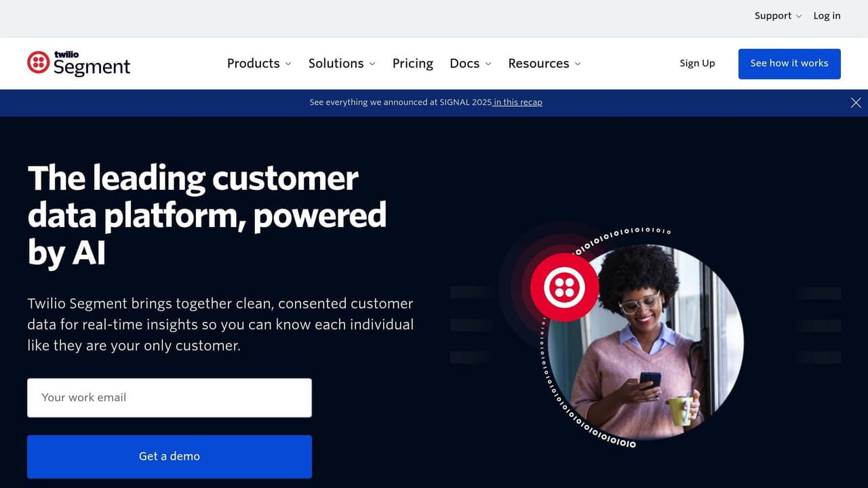Click the See how it works button
Image resolution: width=868 pixels, height=488 pixels.
[x=789, y=64]
